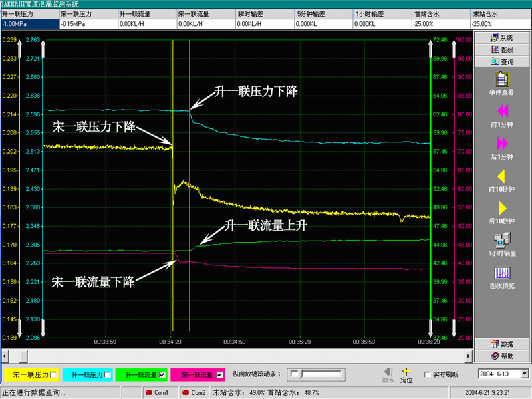
Task: Expand the 系统 panel section
Action: coord(502,38)
